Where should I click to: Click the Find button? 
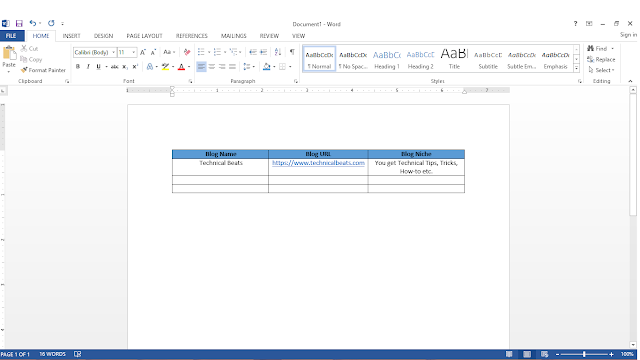[601, 49]
